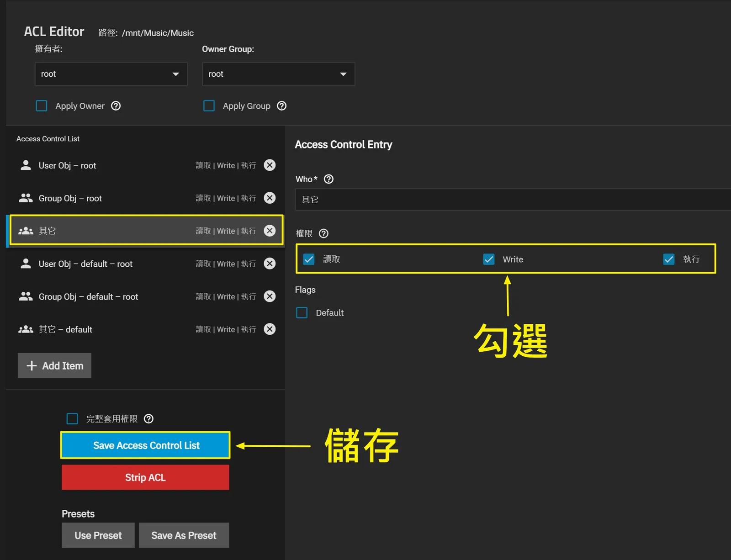Enable the Apply Group checkbox

(x=209, y=106)
